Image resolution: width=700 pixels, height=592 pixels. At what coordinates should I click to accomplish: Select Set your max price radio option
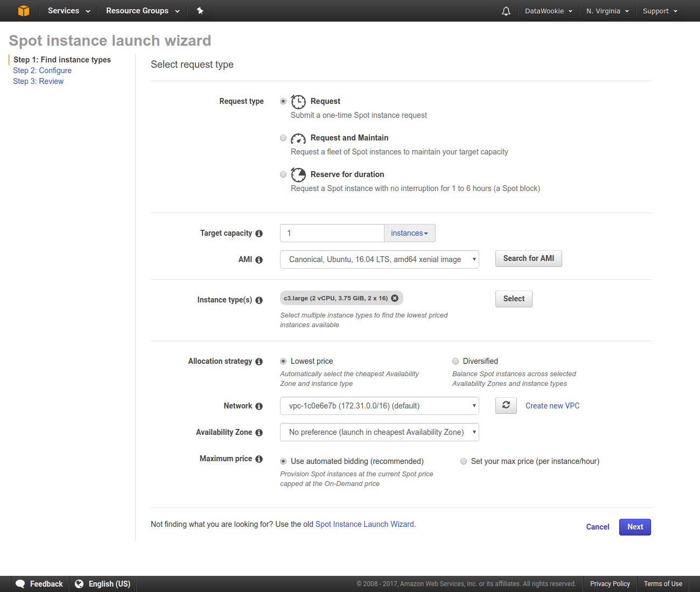click(464, 461)
